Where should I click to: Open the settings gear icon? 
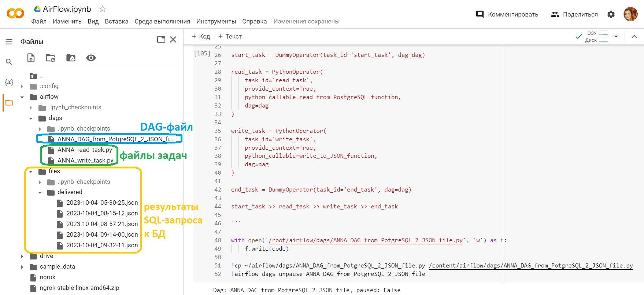[611, 14]
